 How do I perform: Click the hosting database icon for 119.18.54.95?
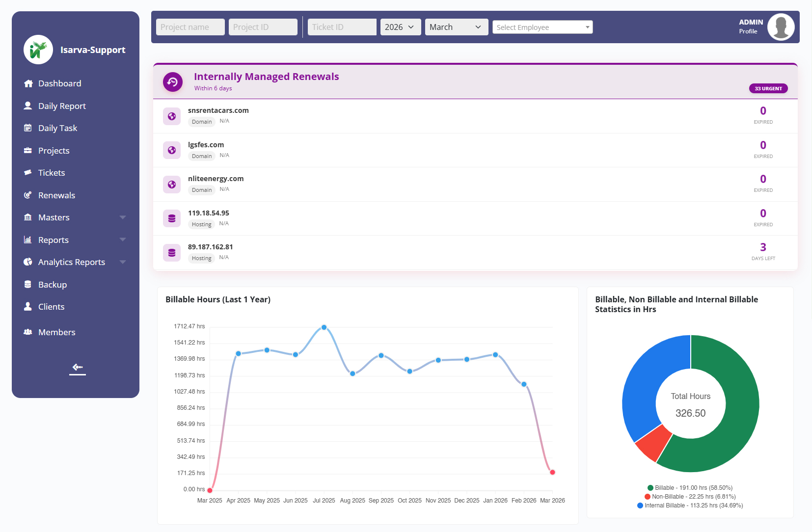172,218
